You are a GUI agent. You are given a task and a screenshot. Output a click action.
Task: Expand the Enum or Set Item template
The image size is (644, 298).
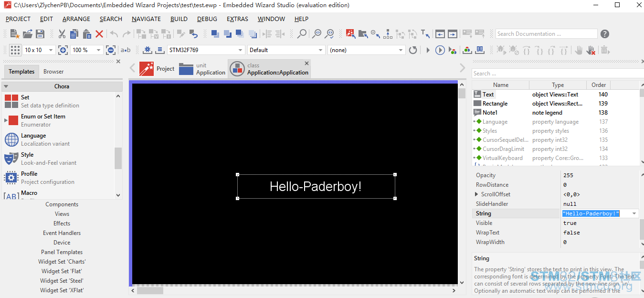pos(6,120)
